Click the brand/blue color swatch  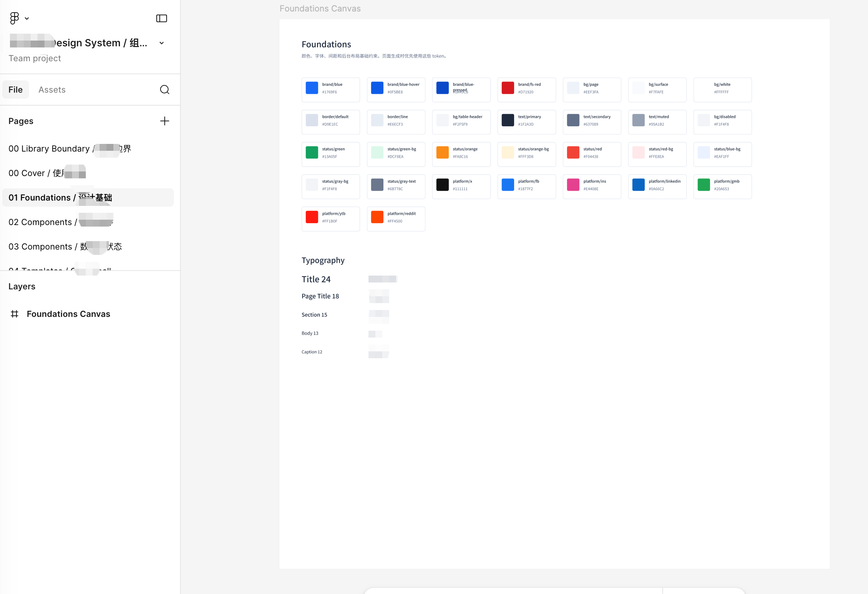[312, 88]
